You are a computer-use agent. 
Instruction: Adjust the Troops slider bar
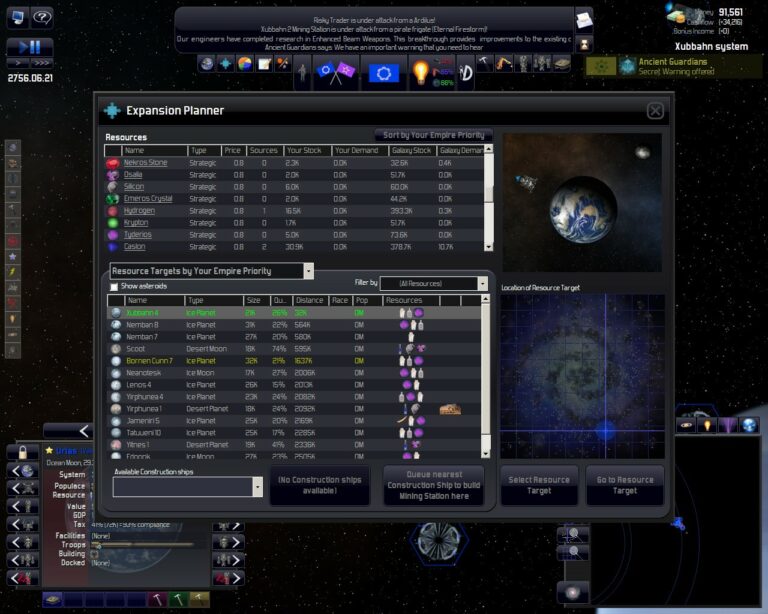pos(142,545)
